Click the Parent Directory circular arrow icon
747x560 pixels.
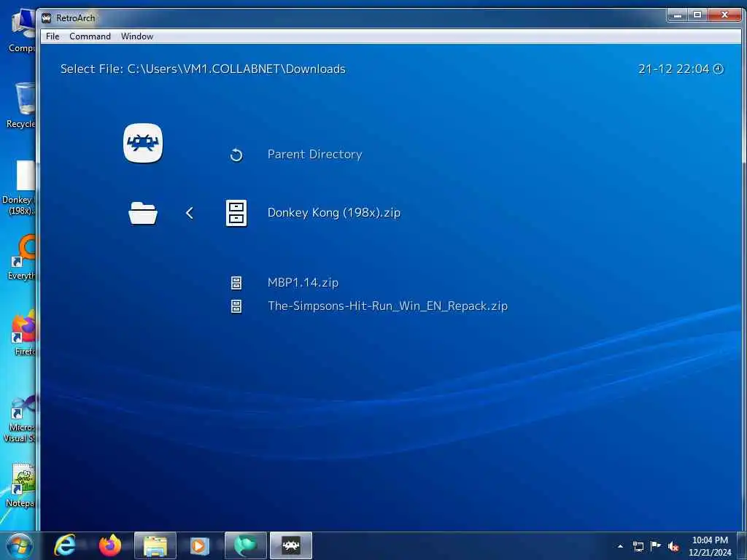pos(236,155)
